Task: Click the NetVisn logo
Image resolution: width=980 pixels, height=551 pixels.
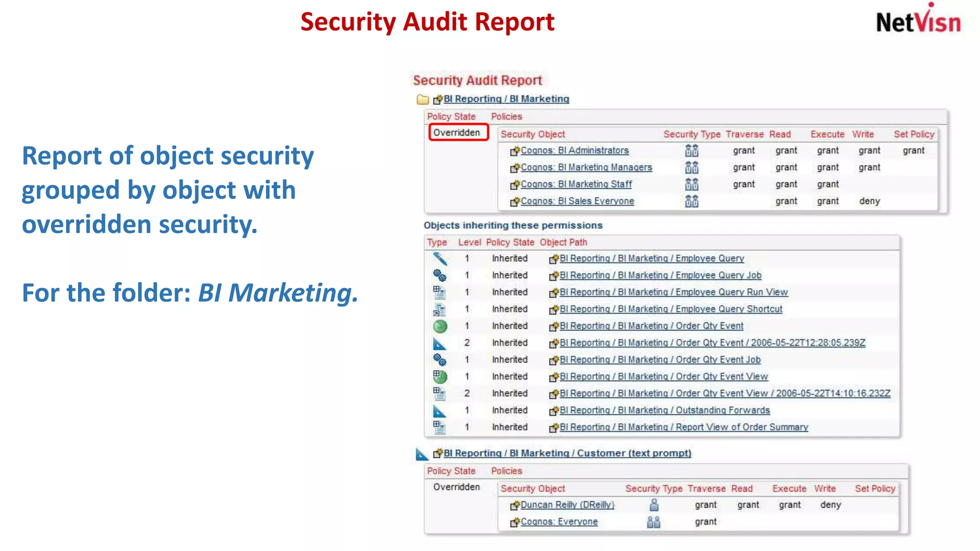Action: (x=918, y=19)
